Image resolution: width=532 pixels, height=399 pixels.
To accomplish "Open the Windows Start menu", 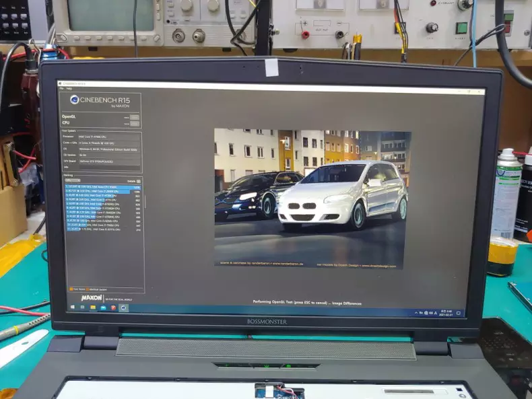I will (73, 307).
